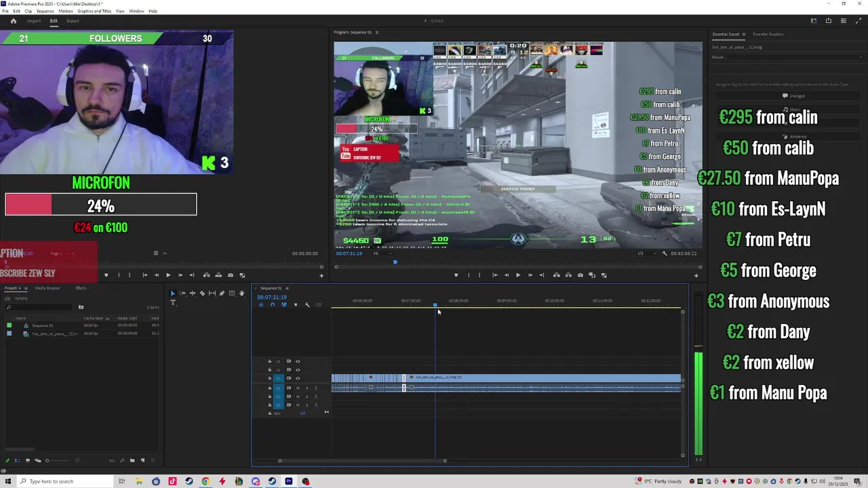Toggle lock on track V1
The height and width of the screenshot is (488, 868).
point(269,378)
